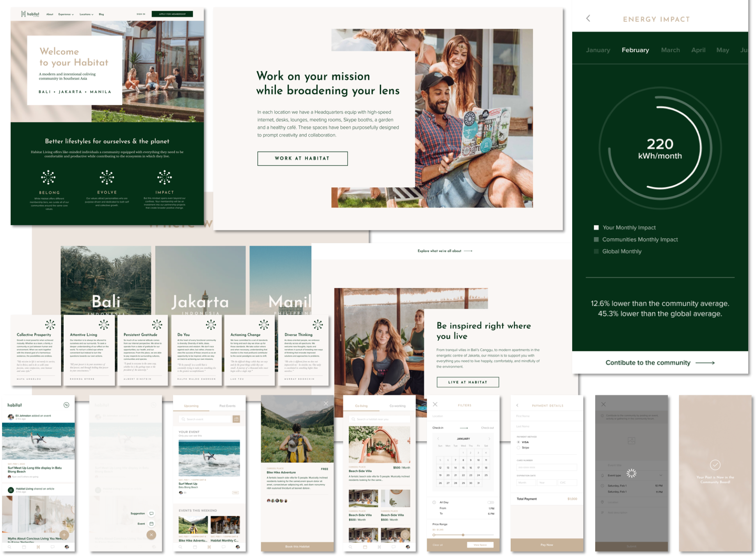Select the VISA payment method
The width and height of the screenshot is (756, 556).
(518, 442)
